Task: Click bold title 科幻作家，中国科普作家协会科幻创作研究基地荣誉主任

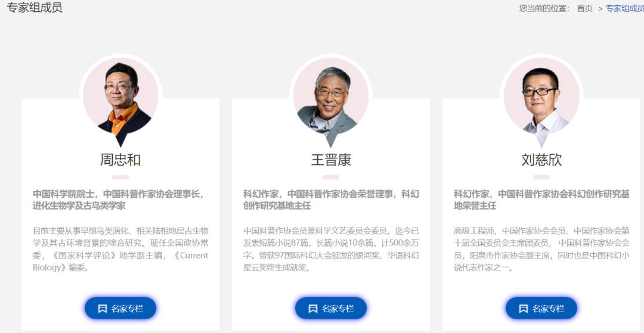Action: [x=541, y=200]
